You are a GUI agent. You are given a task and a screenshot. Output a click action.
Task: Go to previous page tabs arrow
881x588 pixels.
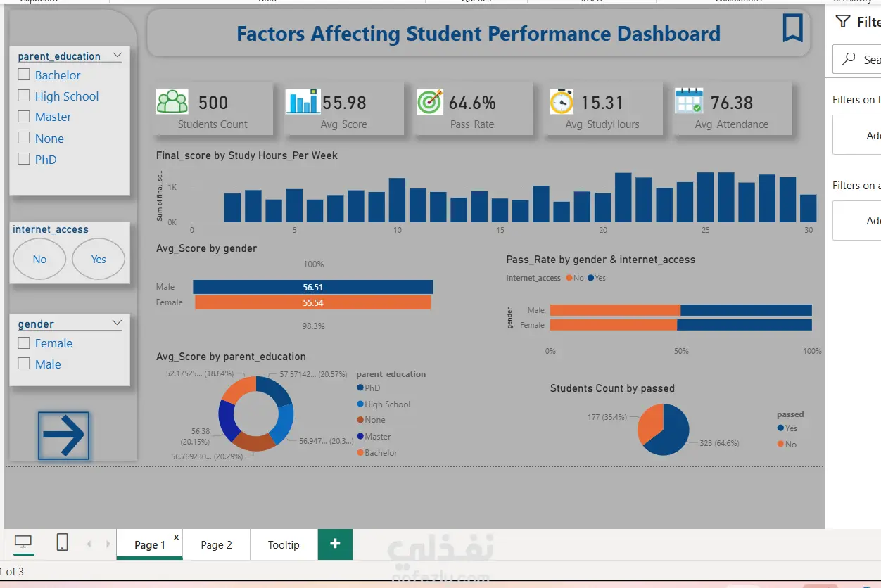[89, 544]
